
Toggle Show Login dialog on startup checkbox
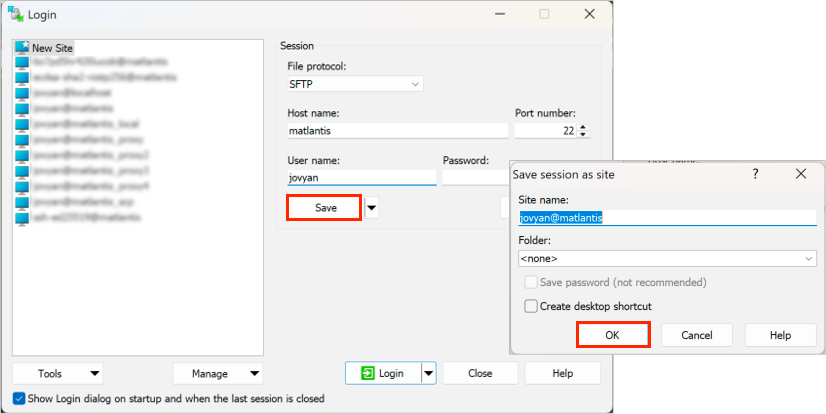coord(19,398)
